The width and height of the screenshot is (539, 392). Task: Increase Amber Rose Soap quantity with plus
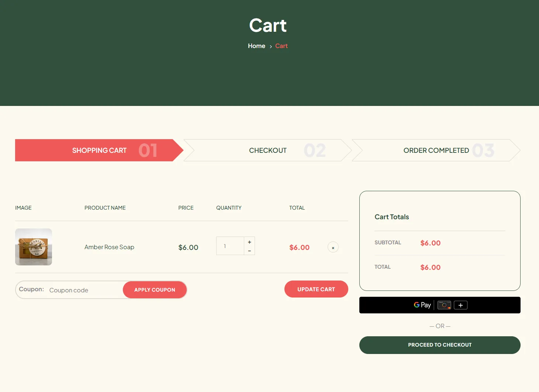coord(249,242)
